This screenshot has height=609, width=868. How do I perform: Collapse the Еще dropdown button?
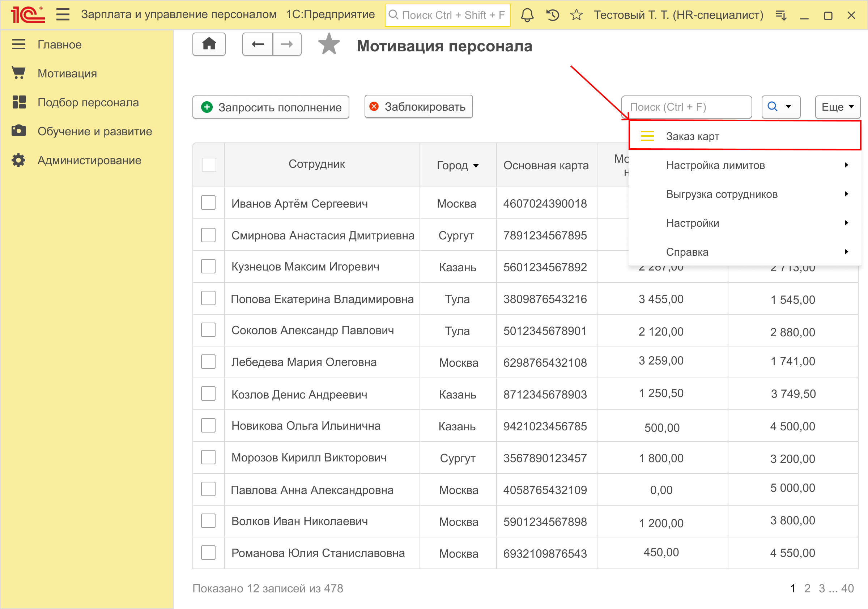(837, 107)
